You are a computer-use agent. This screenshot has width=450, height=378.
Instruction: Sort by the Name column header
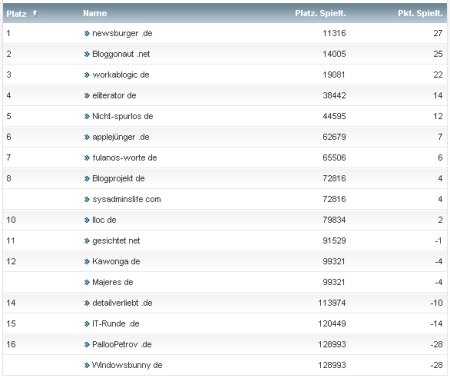[95, 13]
